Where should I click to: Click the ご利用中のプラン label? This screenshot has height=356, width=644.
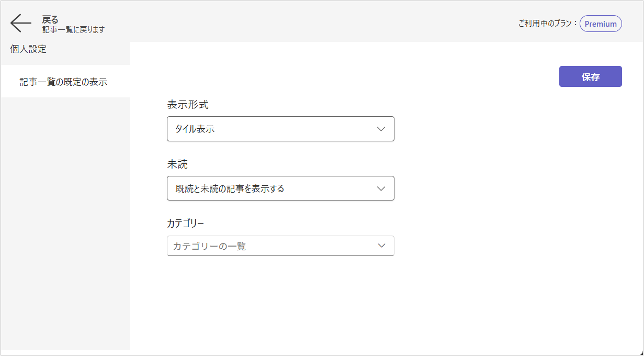(547, 24)
